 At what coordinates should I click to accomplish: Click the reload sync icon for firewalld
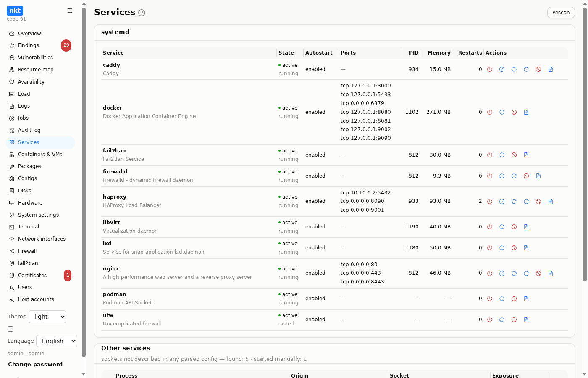pyautogui.click(x=502, y=176)
